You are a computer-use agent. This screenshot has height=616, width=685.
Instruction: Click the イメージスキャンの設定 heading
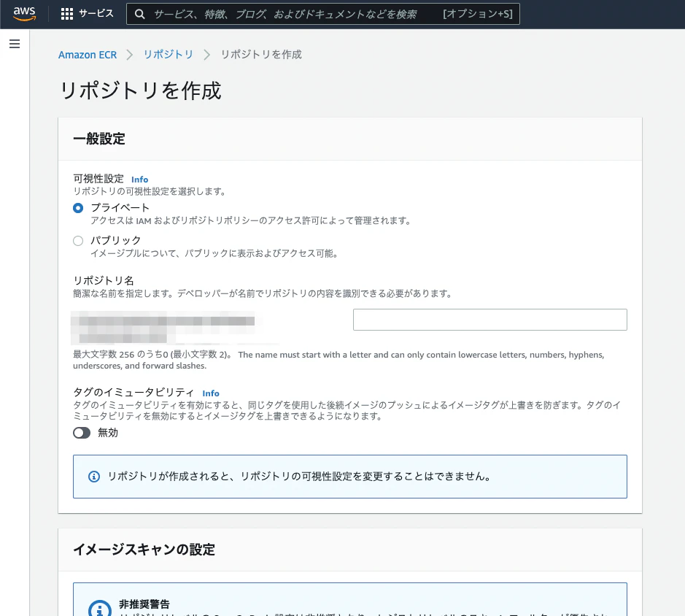(144, 549)
